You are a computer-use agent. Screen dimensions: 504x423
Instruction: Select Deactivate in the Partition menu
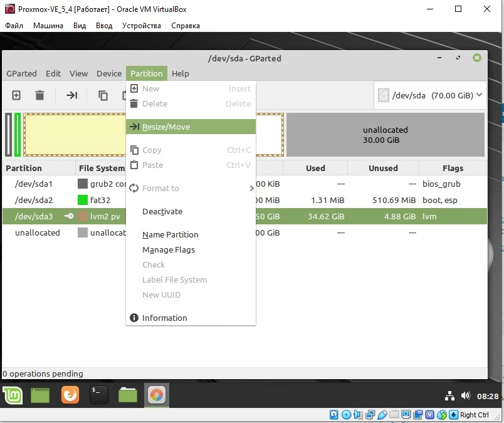click(x=191, y=212)
